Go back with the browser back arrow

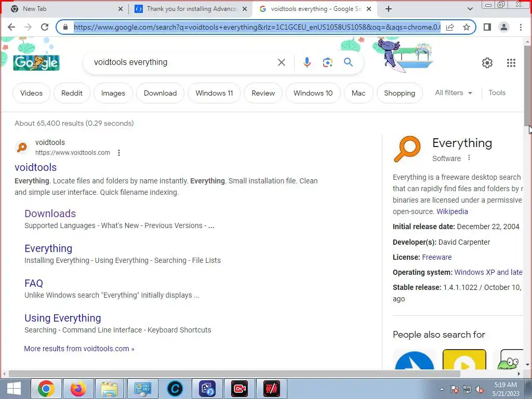[11, 27]
